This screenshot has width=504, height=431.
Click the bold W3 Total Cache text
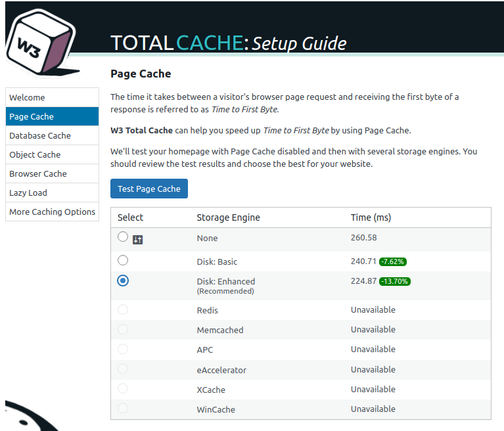coord(141,131)
